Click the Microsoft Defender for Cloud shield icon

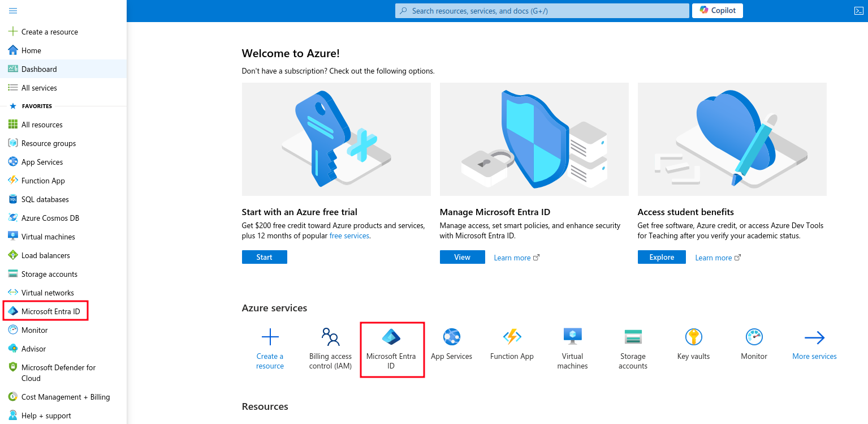[x=13, y=367]
